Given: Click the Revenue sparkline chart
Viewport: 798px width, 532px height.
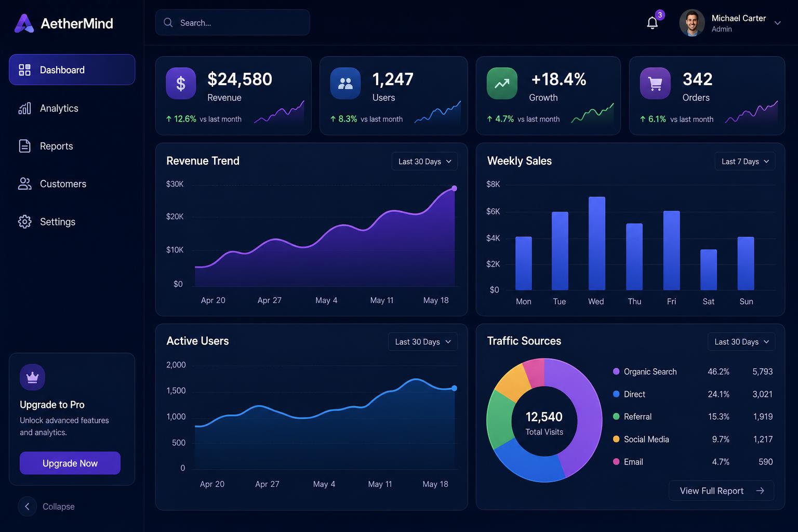Looking at the screenshot, I should tap(279, 112).
